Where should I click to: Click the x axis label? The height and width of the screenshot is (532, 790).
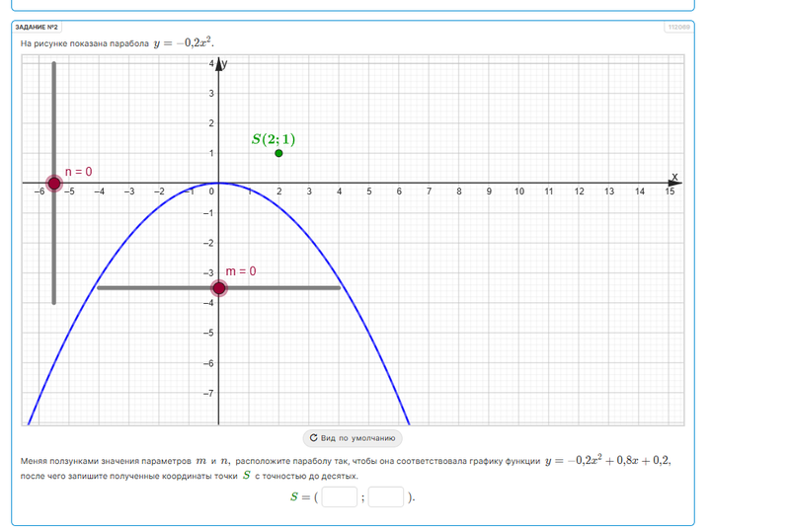[x=675, y=176]
